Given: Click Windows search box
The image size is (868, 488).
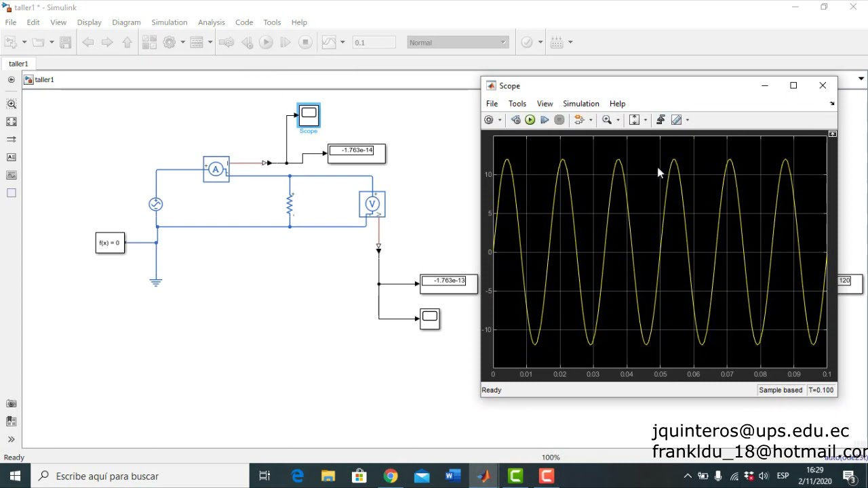Looking at the screenshot, I should (140, 476).
